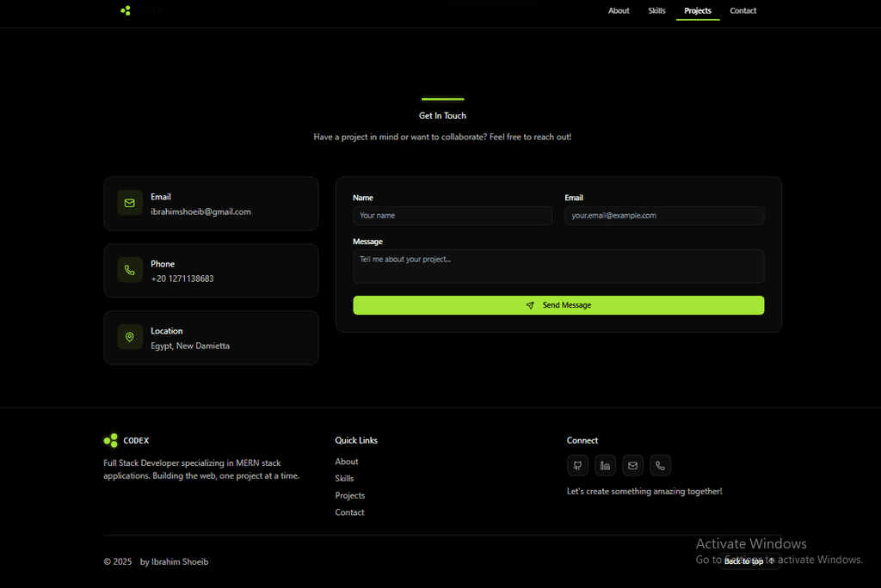Open Contact in the top navbar
881x588 pixels.
coord(742,11)
